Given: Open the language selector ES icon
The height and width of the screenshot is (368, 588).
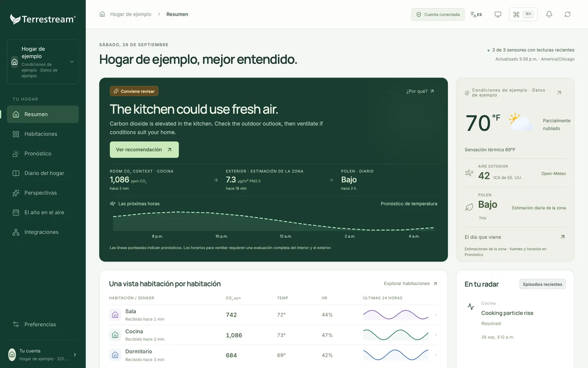Looking at the screenshot, I should 476,14.
